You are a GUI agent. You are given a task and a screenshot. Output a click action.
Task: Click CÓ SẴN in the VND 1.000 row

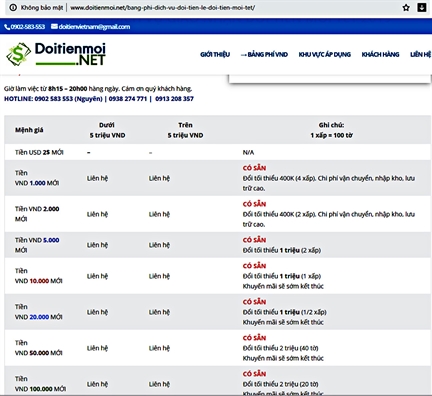[x=254, y=168]
